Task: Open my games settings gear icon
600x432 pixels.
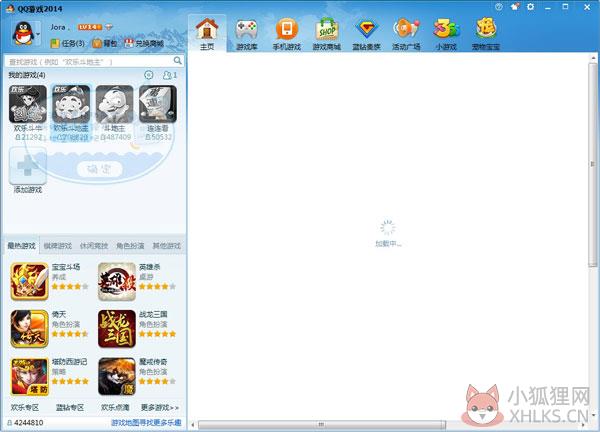Action: pos(149,75)
